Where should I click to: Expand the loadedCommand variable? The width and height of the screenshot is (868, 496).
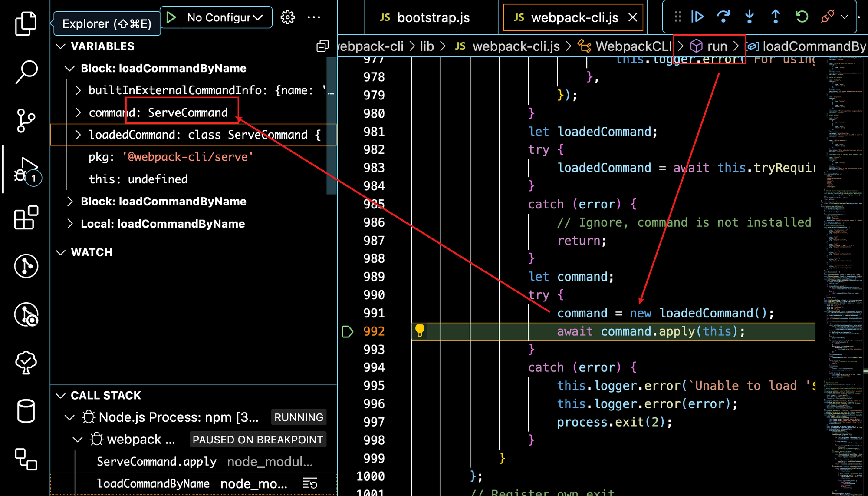tap(78, 135)
